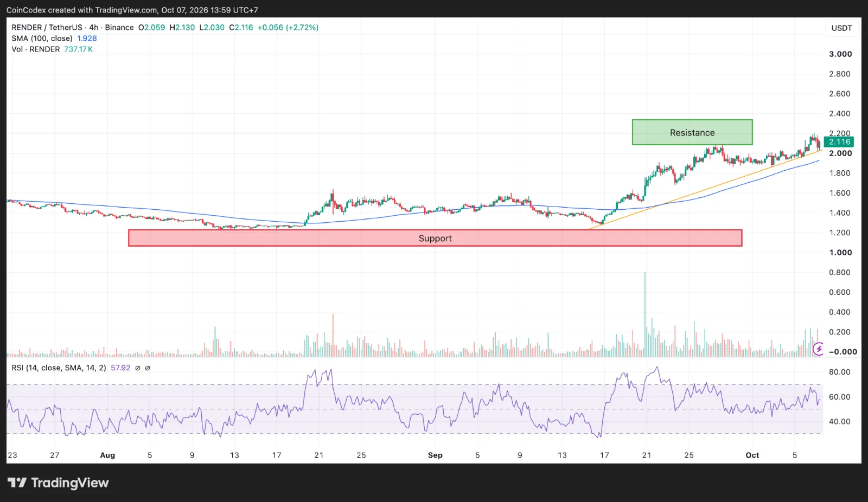Click the RSI (14, close, SMA, 14, 2) legend
The image size is (868, 502).
tap(59, 368)
